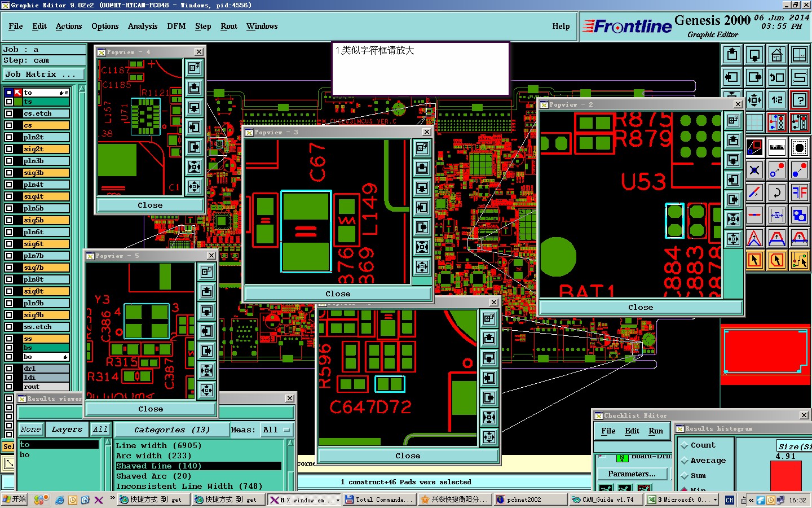The height and width of the screenshot is (508, 812).
Task: Click the pan left icon in main toolbar
Action: click(x=732, y=77)
